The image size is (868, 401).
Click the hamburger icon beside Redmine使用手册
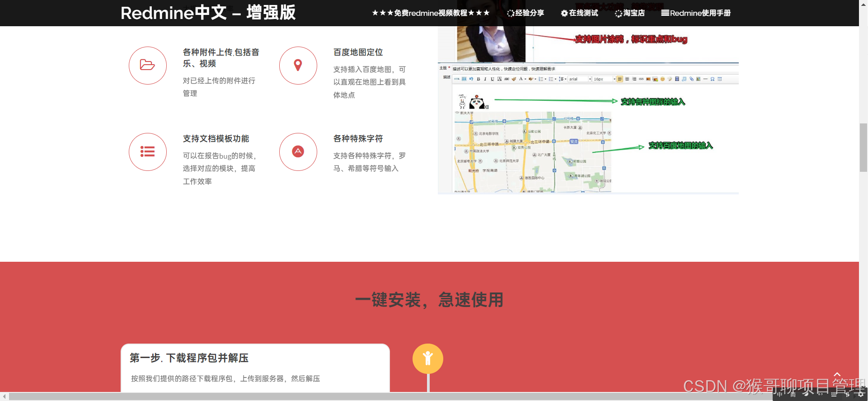(665, 13)
